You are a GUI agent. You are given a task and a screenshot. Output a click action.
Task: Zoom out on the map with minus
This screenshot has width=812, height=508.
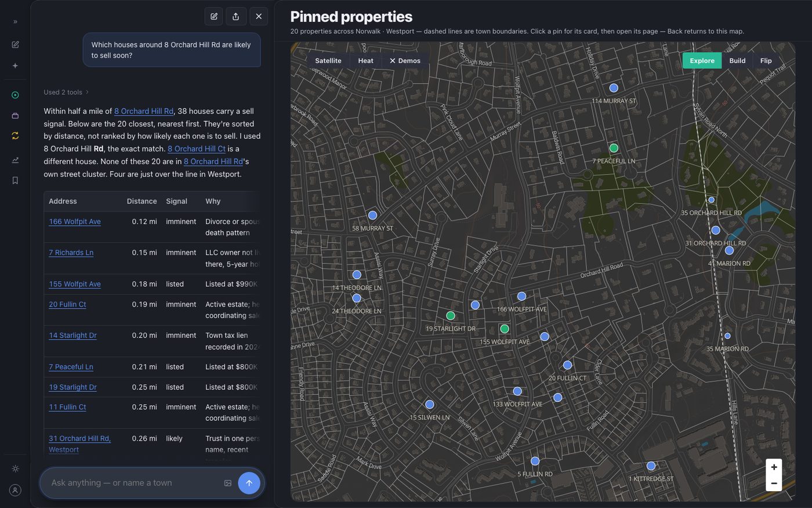774,483
